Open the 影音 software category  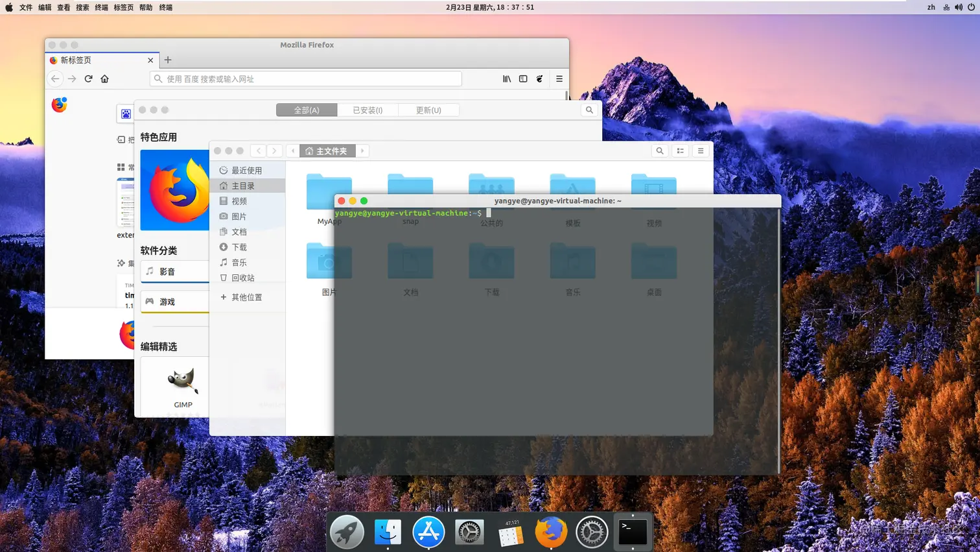[x=175, y=272]
